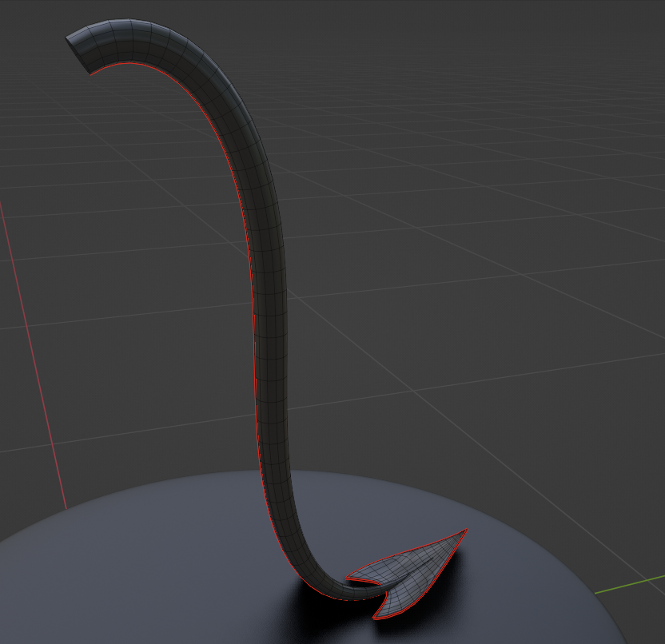Click the open end of the tail tube
This screenshot has width=665, height=644.
click(x=78, y=55)
